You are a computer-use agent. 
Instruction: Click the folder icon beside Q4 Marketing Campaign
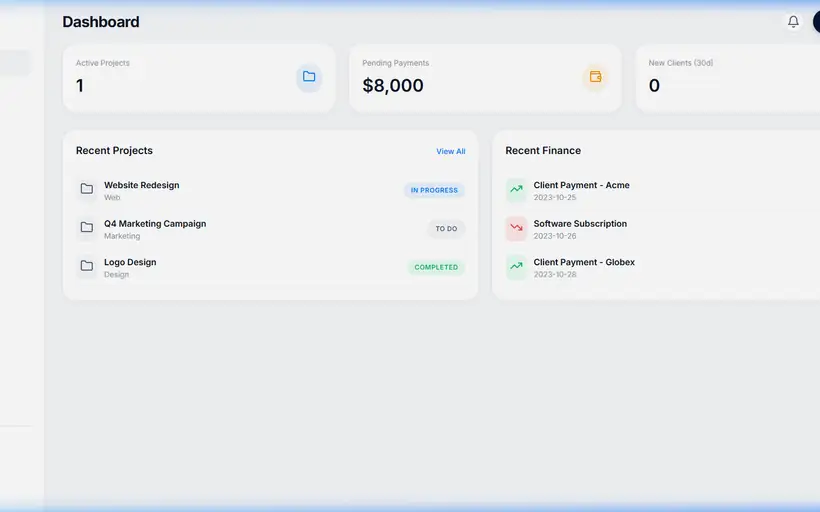coord(87,227)
